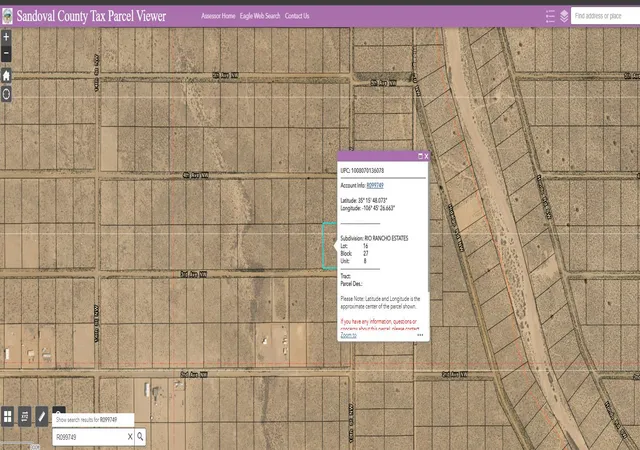Zoom in on the map
640x450 pixels.
[x=6, y=37]
